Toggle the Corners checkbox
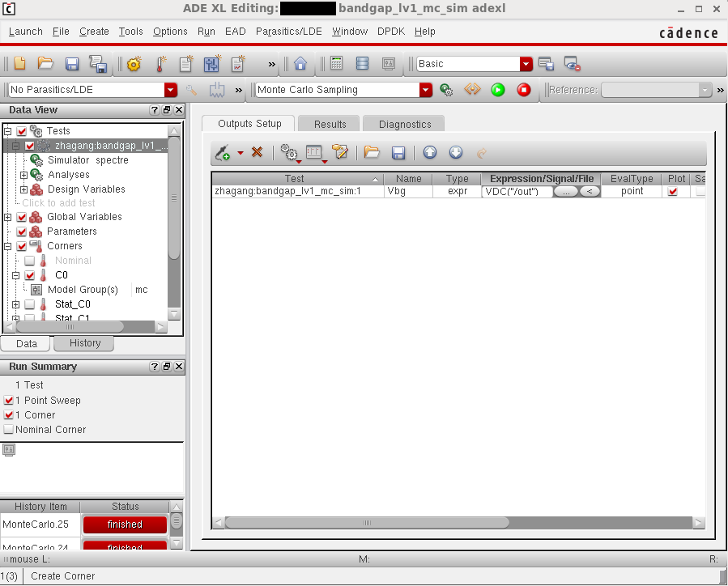The image size is (728, 586). click(x=21, y=246)
